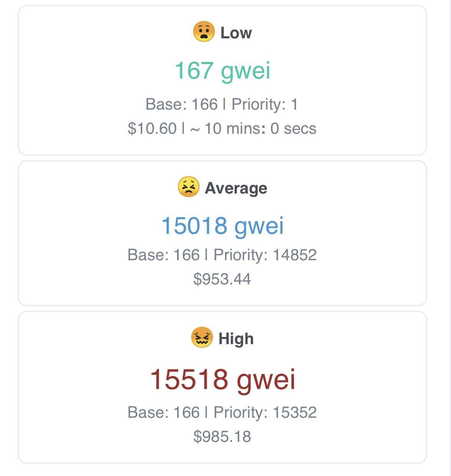Select the Average heading label
The width and height of the screenshot is (451, 476).
(236, 188)
